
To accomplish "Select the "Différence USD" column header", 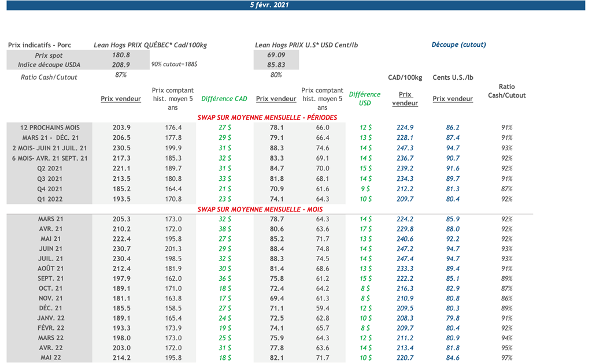I will tap(364, 98).
